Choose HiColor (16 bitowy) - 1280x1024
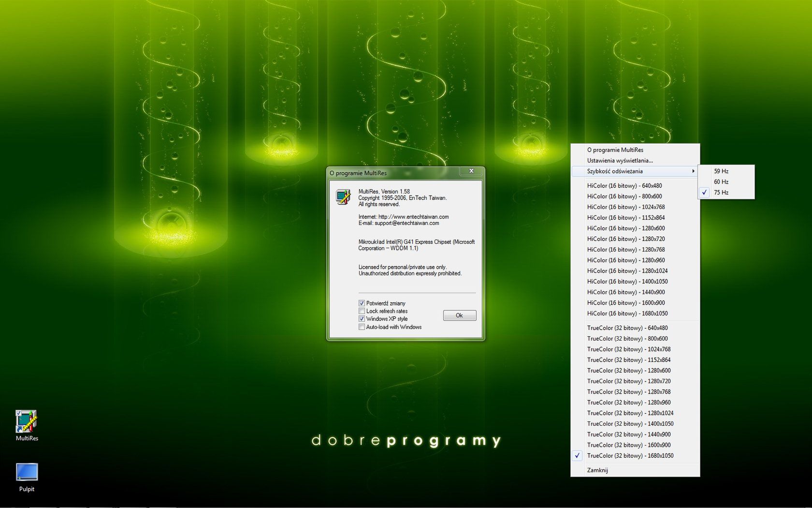The image size is (812, 508). 635,271
